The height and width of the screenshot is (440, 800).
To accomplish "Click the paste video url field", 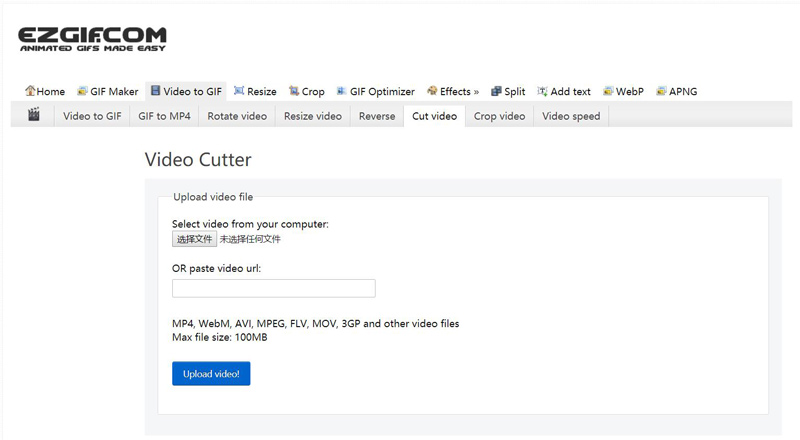I will (273, 288).
